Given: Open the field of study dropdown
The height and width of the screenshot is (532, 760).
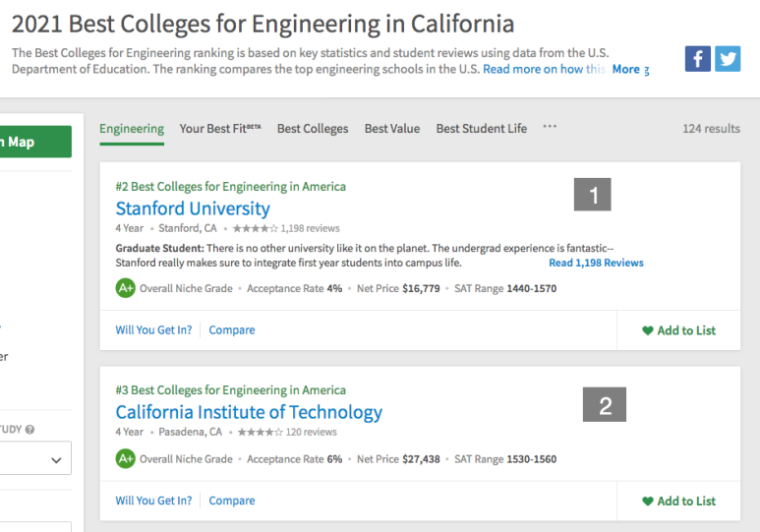Looking at the screenshot, I should [x=34, y=458].
